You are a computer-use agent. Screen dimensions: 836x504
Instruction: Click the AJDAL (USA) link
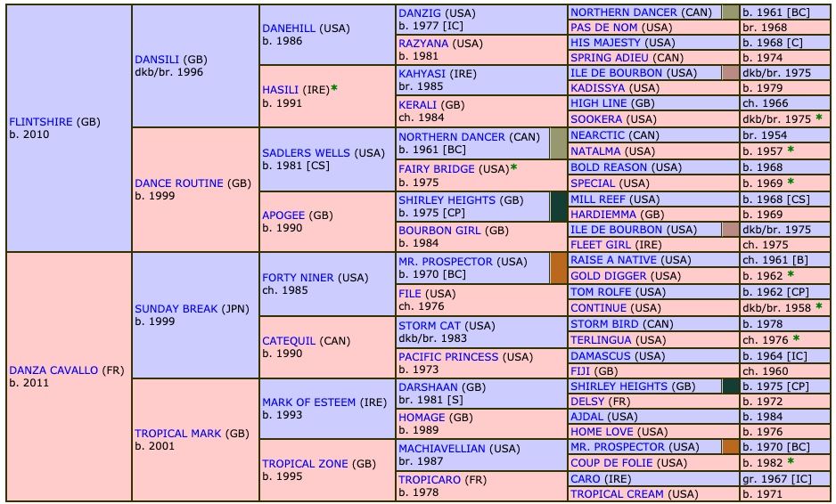tap(587, 417)
